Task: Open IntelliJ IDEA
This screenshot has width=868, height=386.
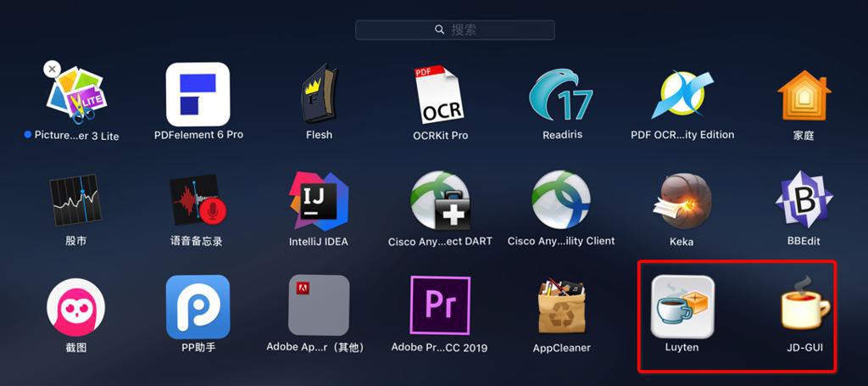Action: [x=319, y=200]
